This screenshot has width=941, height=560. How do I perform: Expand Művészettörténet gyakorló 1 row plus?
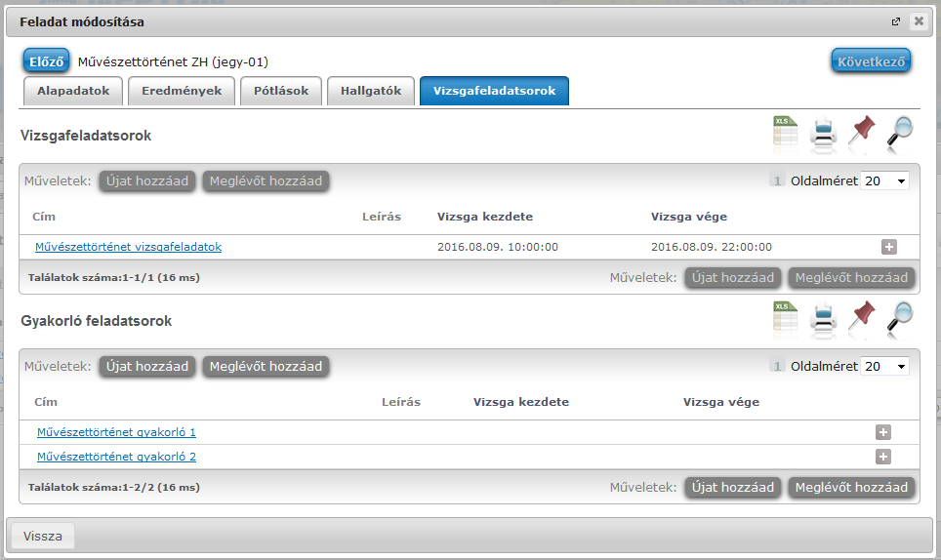882,432
